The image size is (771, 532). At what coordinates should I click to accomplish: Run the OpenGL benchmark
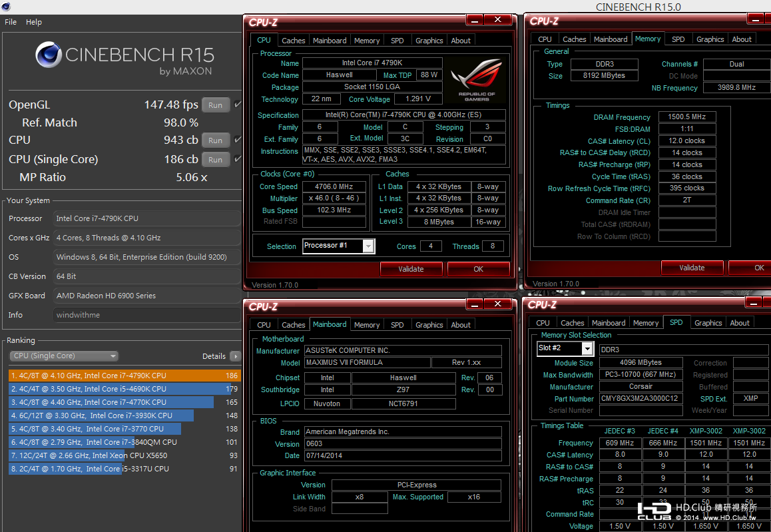click(x=215, y=105)
